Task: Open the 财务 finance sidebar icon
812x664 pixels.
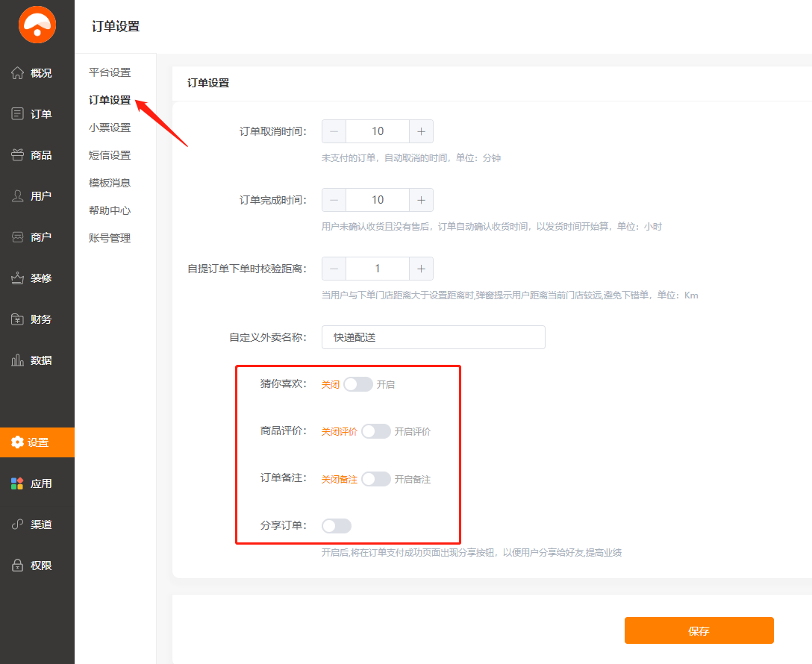Action: click(x=18, y=319)
